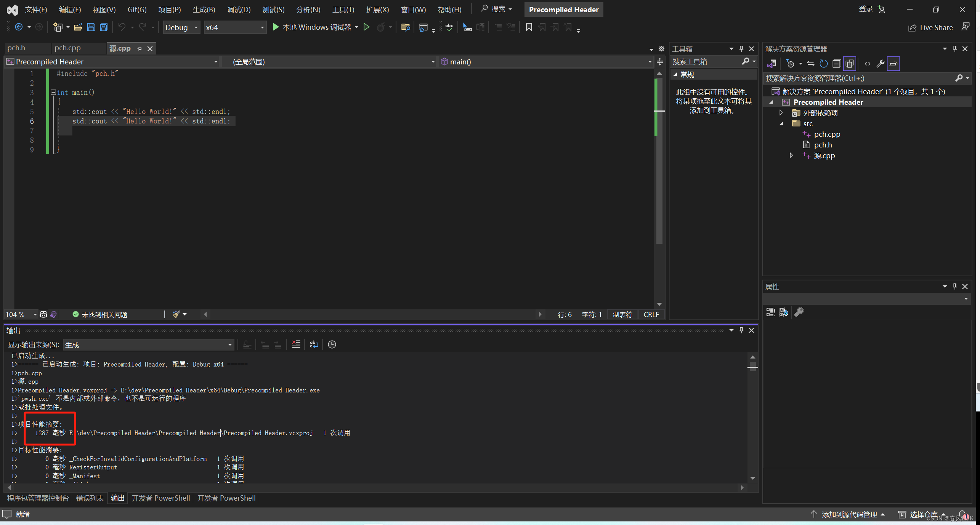Click the clock icon in output toolbar
Image resolution: width=980 pixels, height=525 pixels.
point(332,344)
